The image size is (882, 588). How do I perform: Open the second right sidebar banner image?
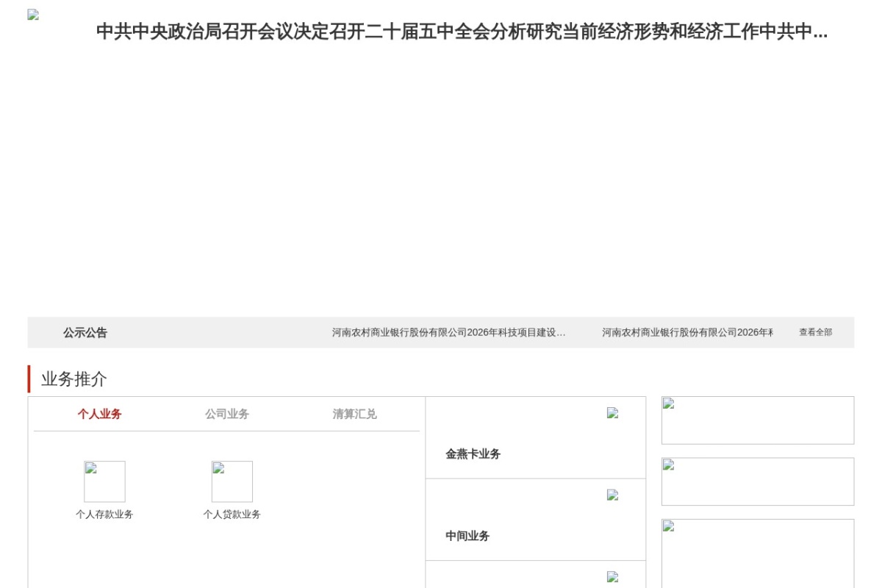758,481
